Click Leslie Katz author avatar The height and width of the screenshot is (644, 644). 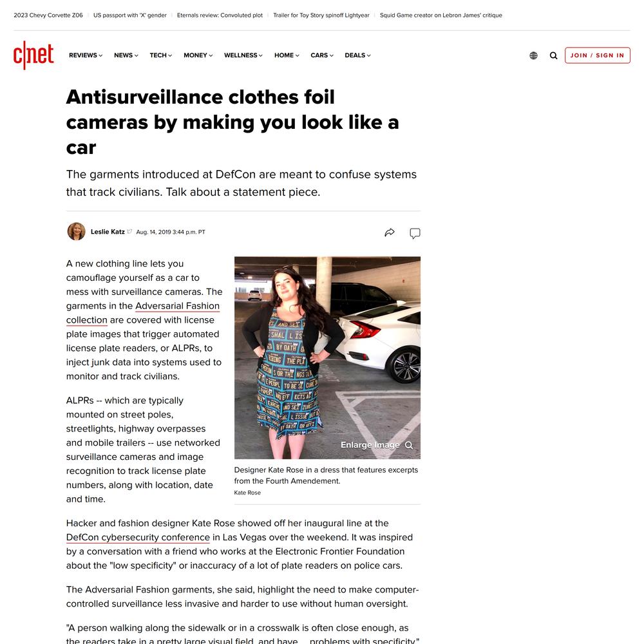[77, 231]
